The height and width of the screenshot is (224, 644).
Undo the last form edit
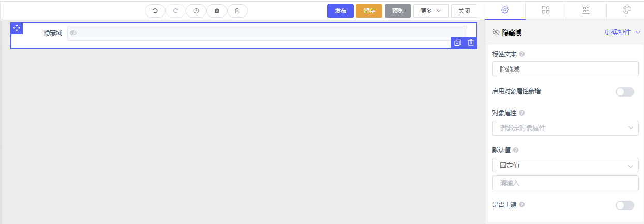(155, 11)
